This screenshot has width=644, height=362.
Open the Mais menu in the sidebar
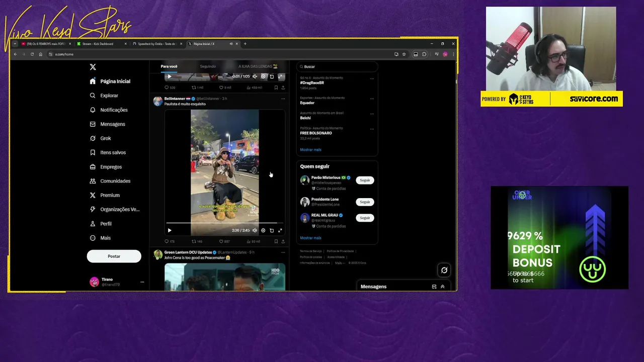[100, 238]
